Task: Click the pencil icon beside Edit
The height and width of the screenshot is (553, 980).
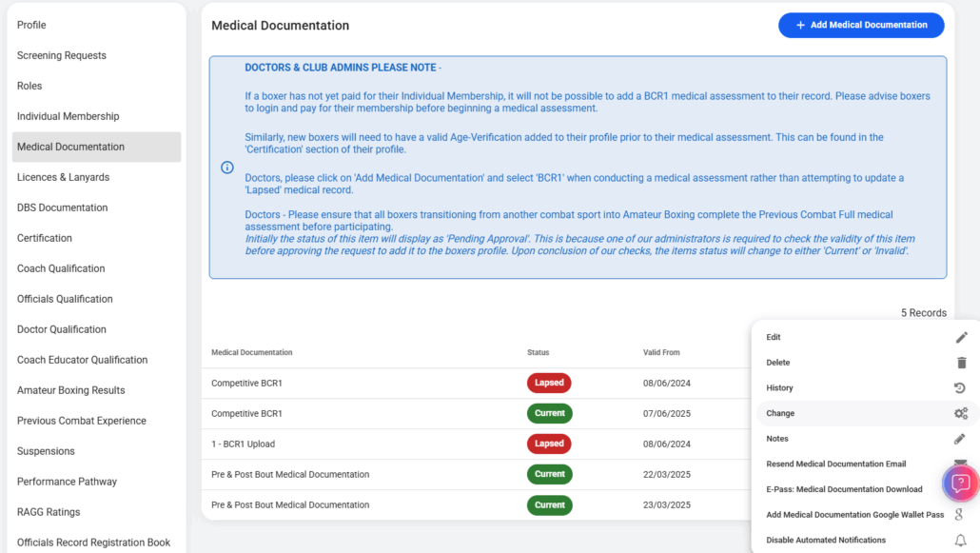Action: [x=961, y=337]
